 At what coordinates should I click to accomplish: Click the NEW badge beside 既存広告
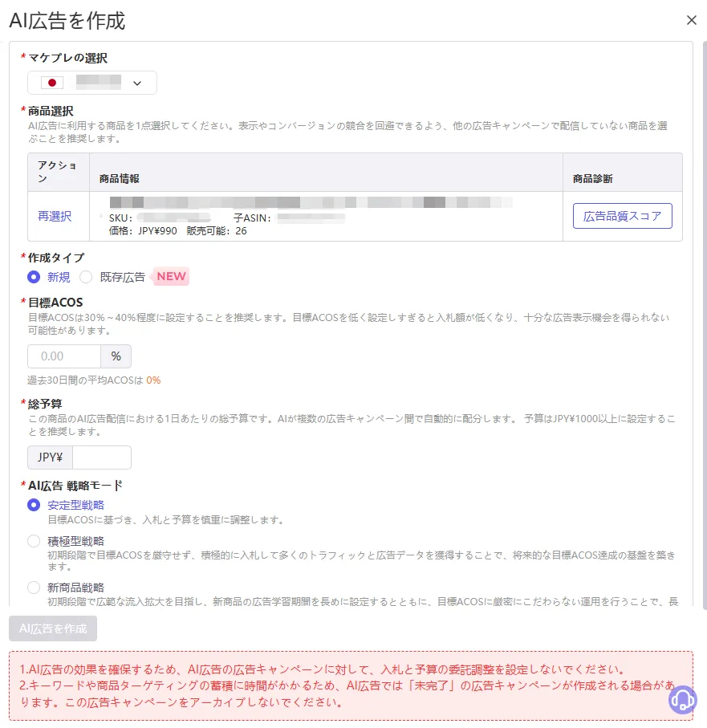click(171, 276)
